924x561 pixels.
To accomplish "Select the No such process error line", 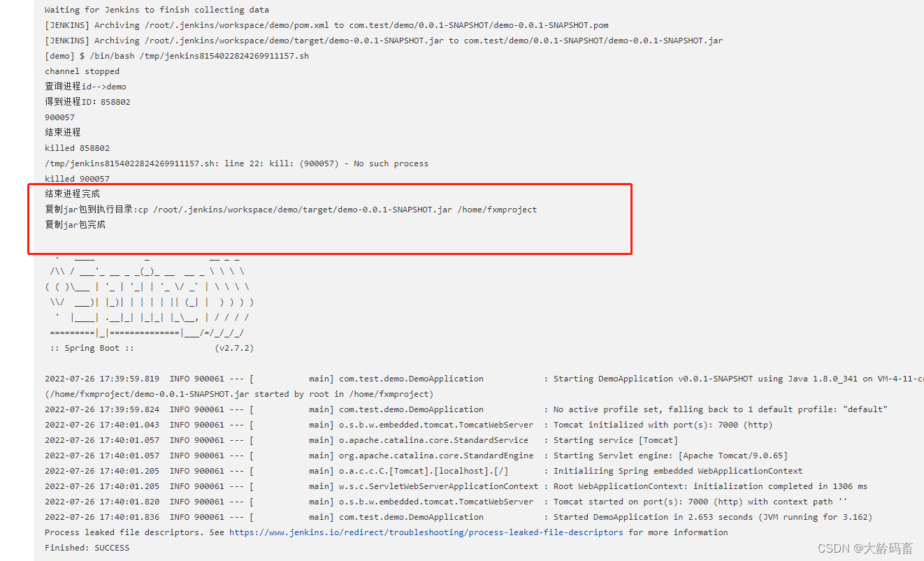I will coord(236,163).
